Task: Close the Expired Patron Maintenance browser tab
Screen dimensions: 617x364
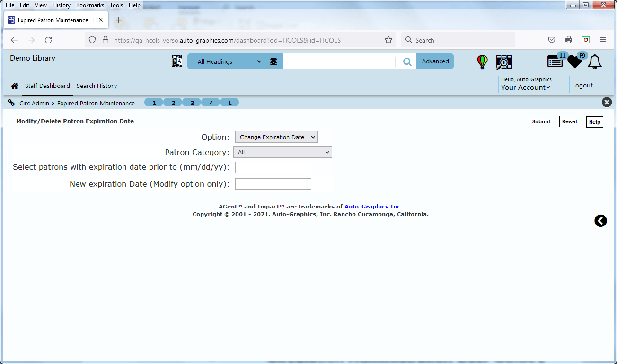Action: point(101,20)
